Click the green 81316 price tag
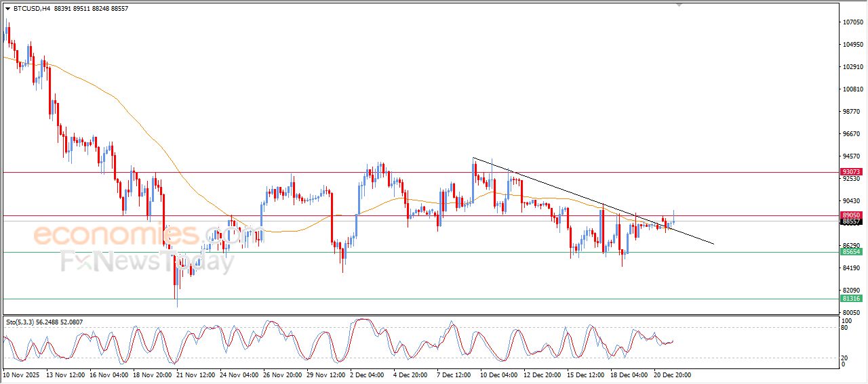The image size is (868, 384). pyautogui.click(x=850, y=299)
